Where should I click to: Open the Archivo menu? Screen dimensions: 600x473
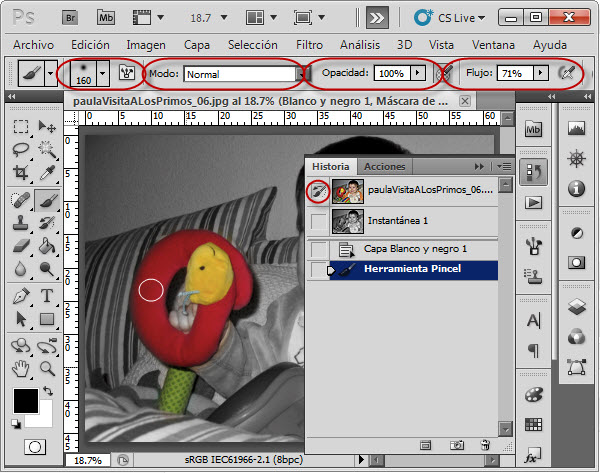click(33, 45)
